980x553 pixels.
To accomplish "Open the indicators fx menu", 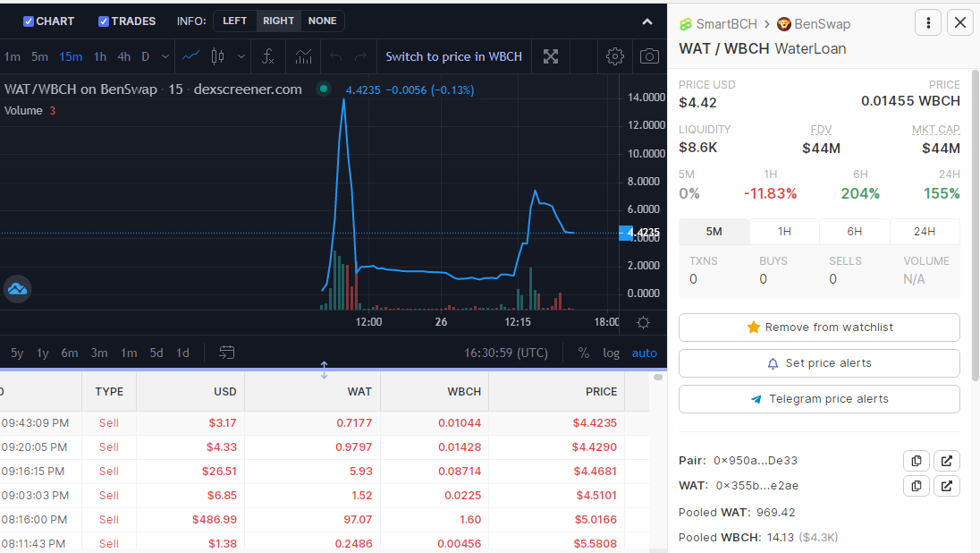I will pos(268,57).
